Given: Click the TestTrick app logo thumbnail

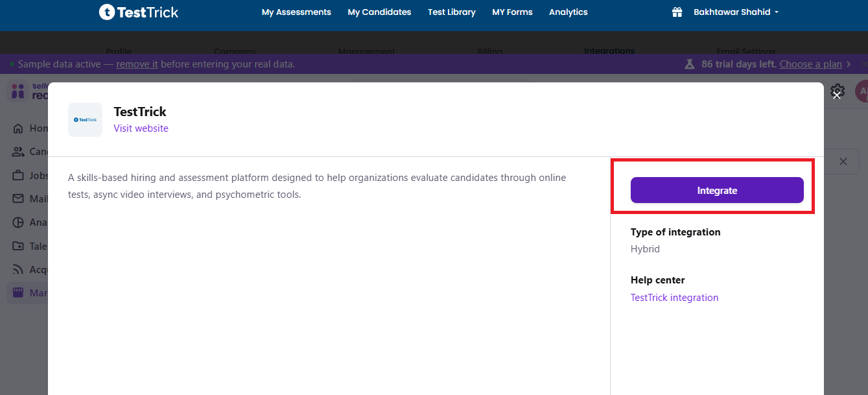Looking at the screenshot, I should click(85, 119).
